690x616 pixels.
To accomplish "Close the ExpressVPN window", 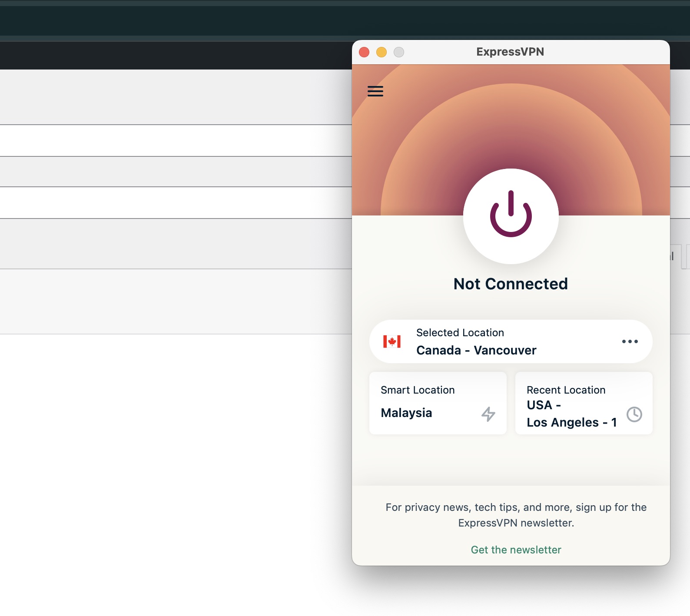I will click(364, 52).
